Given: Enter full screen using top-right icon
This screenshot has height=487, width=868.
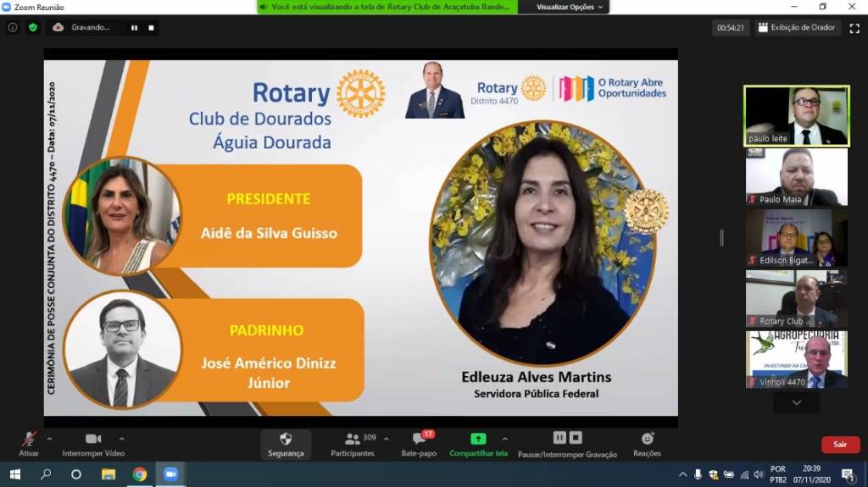Looking at the screenshot, I should click(x=854, y=28).
